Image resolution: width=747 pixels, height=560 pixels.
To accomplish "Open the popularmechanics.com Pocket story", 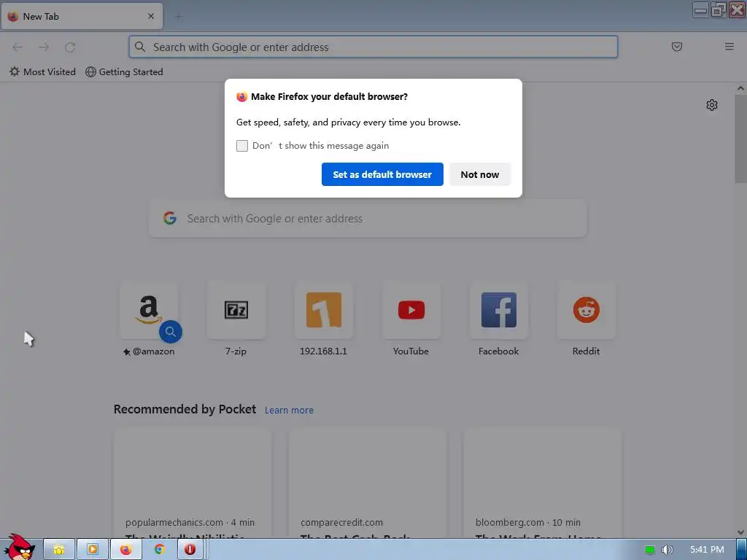I will coord(193,483).
